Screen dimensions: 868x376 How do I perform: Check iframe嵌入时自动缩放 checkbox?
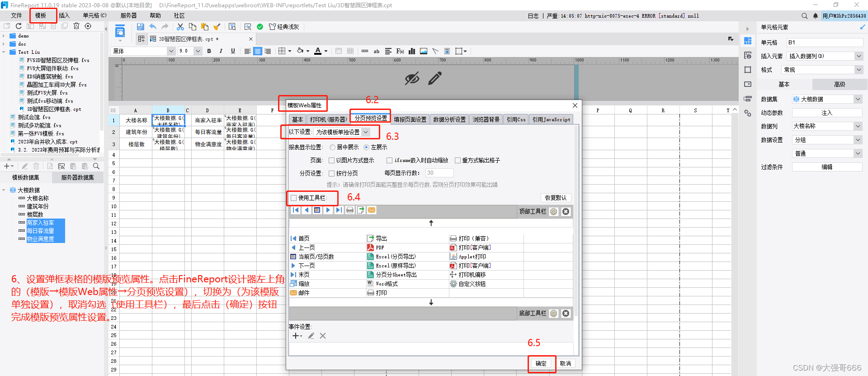[389, 160]
